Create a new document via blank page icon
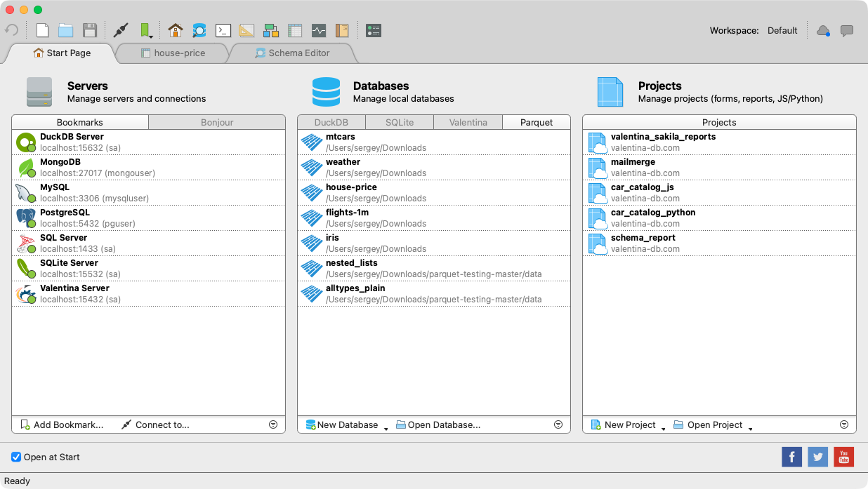Viewport: 868px width, 489px height. (43, 30)
